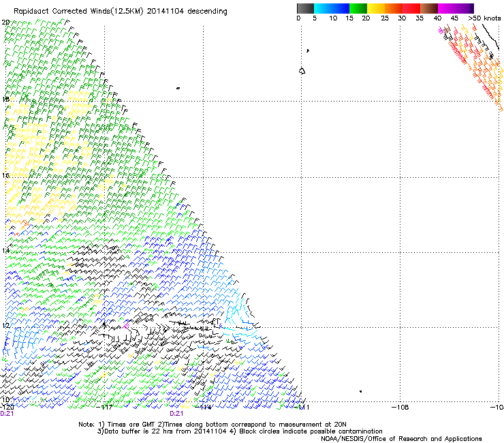The width and height of the screenshot is (504, 443).
Task: Click the '25' label on the color scale
Action: pyautogui.click(x=385, y=18)
